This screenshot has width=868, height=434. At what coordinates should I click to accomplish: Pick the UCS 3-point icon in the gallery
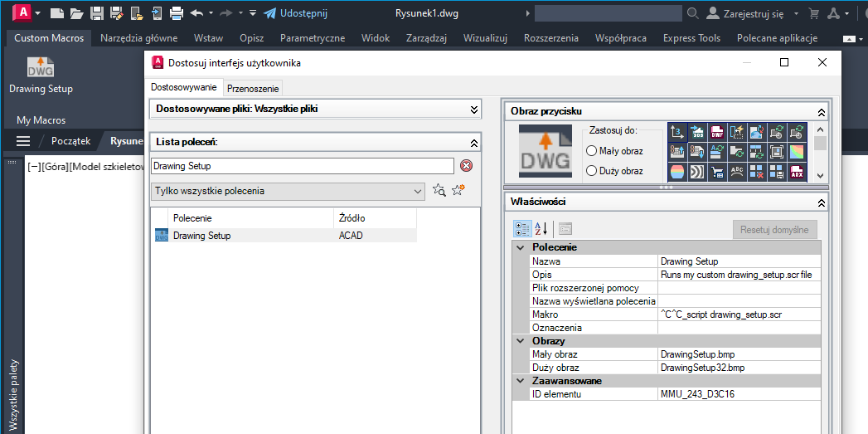[678, 131]
